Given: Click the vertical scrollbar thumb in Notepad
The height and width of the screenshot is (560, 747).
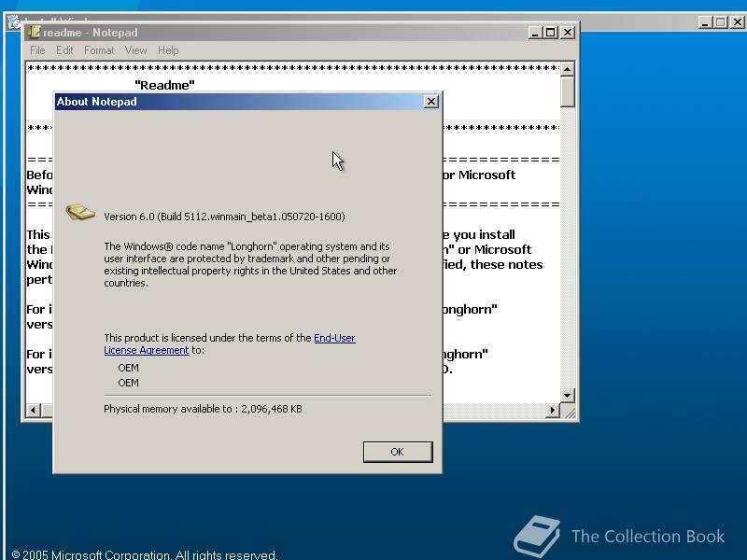Looking at the screenshot, I should tap(567, 91).
